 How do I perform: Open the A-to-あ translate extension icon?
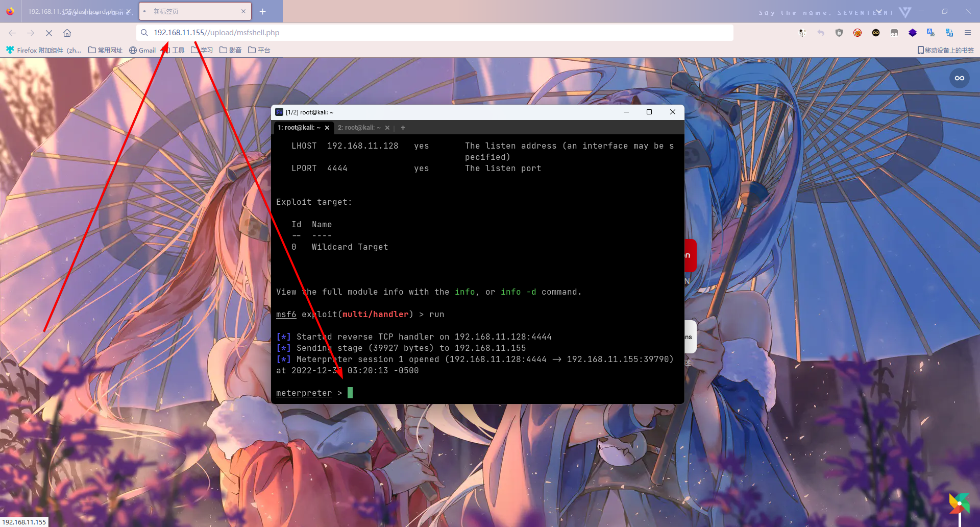click(x=931, y=33)
